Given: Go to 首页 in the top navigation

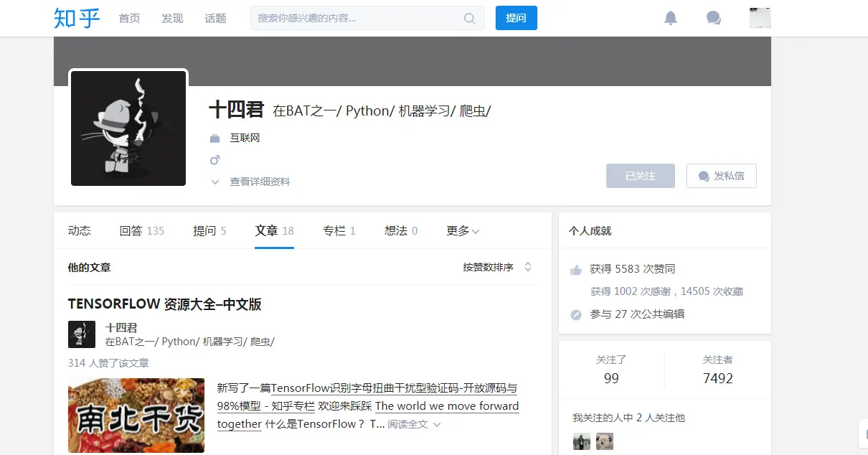Looking at the screenshot, I should 130,19.
